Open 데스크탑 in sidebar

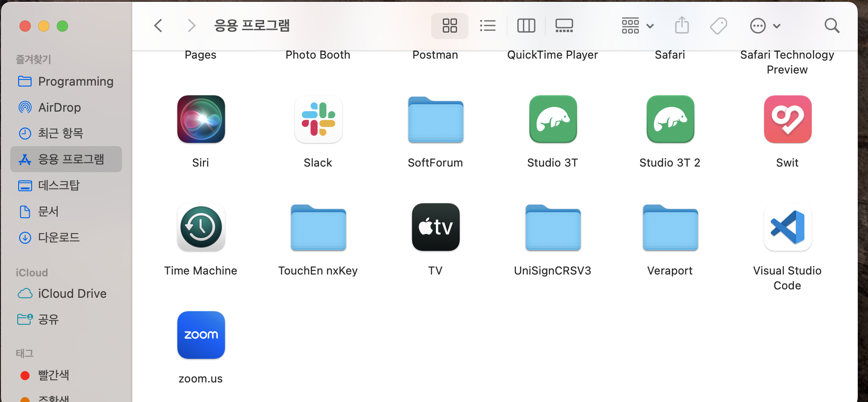[66, 186]
